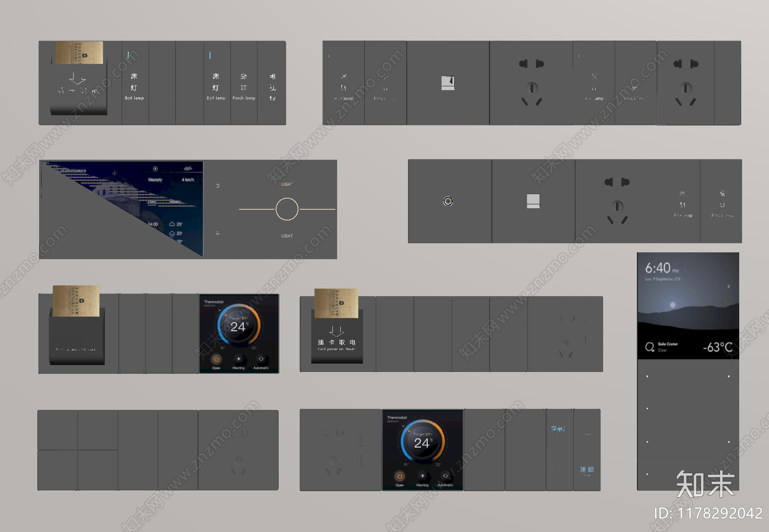The height and width of the screenshot is (532, 769).
Task: Click the 14:00 forecast time
Action: (x=153, y=224)
